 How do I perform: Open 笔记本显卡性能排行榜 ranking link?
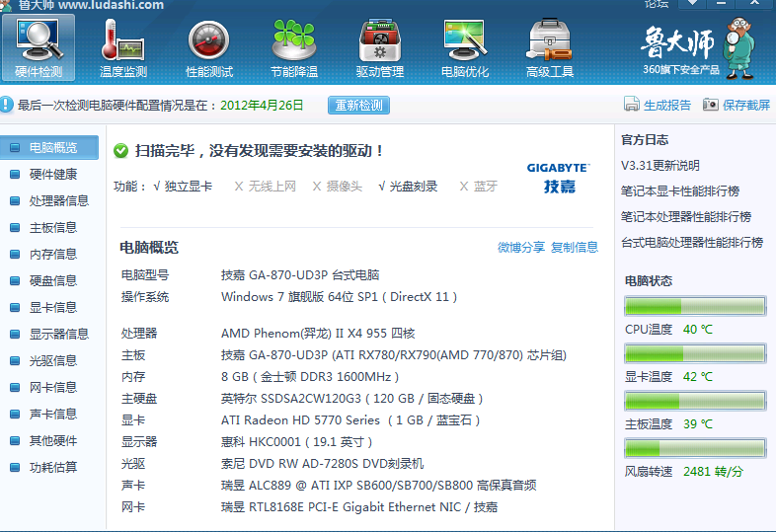(680, 191)
